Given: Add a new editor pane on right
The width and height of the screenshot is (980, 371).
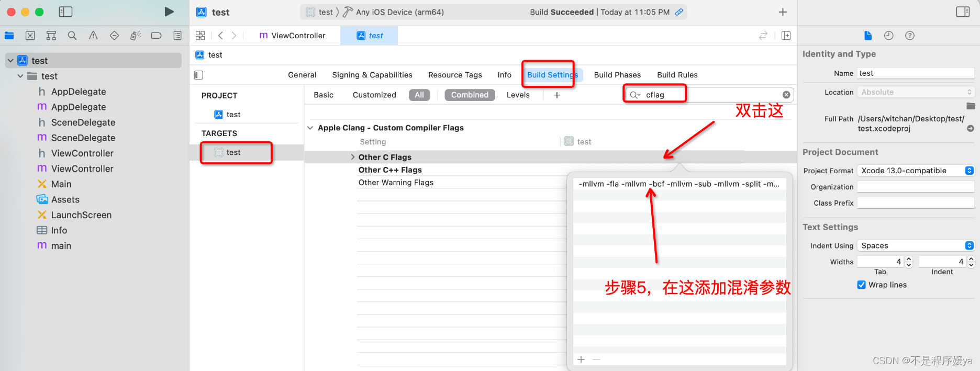Looking at the screenshot, I should [786, 36].
